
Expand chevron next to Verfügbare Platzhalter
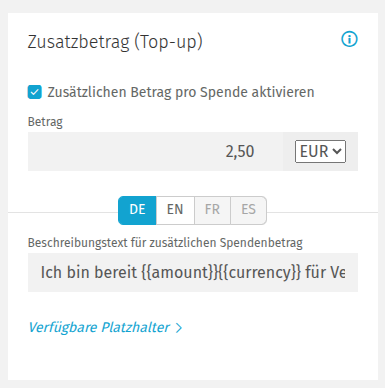[179, 328]
